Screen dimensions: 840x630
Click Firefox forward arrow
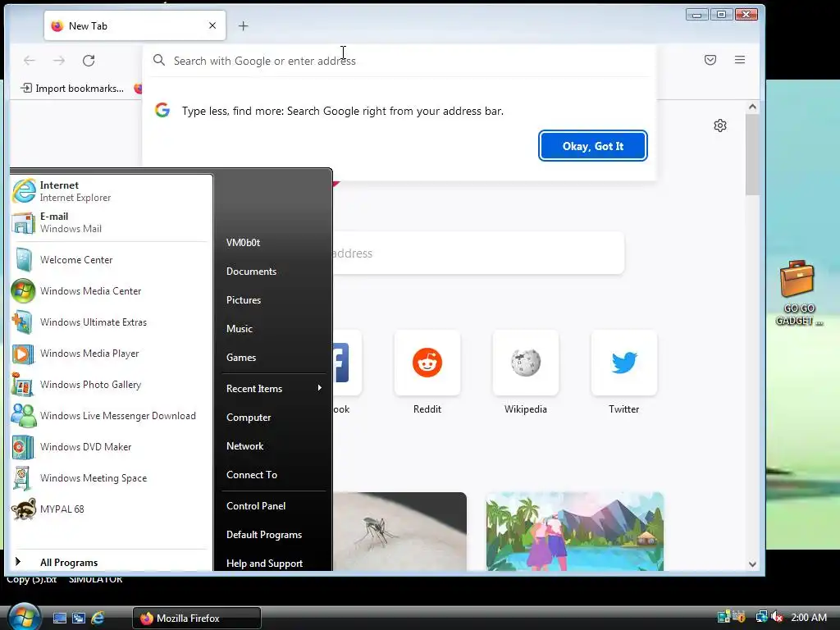point(59,61)
